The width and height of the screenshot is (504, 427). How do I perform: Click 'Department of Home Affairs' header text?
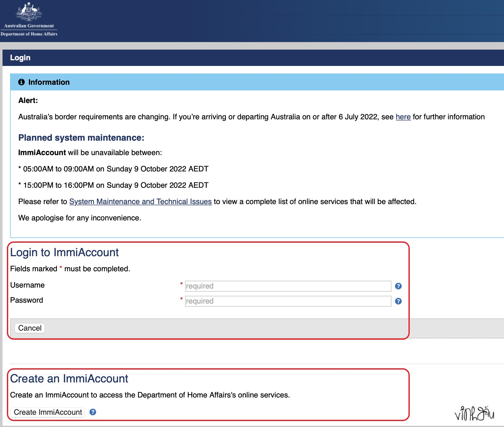click(29, 34)
